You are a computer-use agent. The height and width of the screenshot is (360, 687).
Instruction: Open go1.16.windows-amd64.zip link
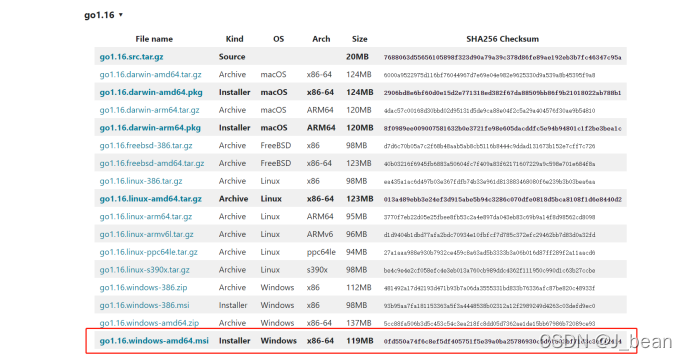(149, 323)
